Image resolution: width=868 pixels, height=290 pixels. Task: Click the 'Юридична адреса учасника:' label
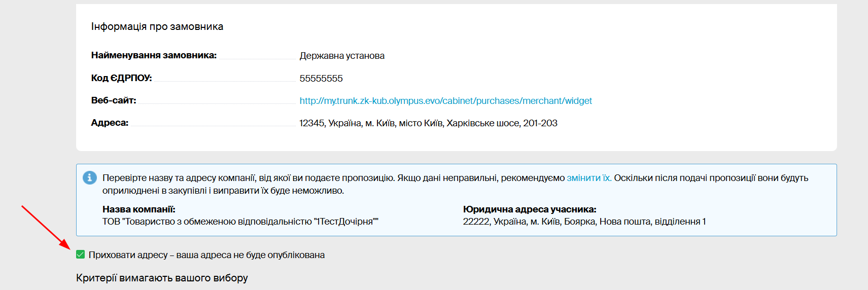point(530,209)
